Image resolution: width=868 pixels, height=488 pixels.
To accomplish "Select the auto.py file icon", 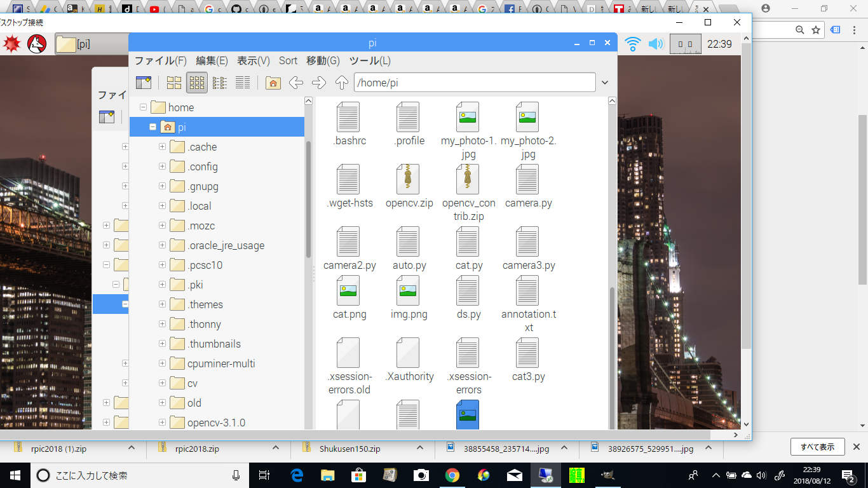I will (x=408, y=242).
